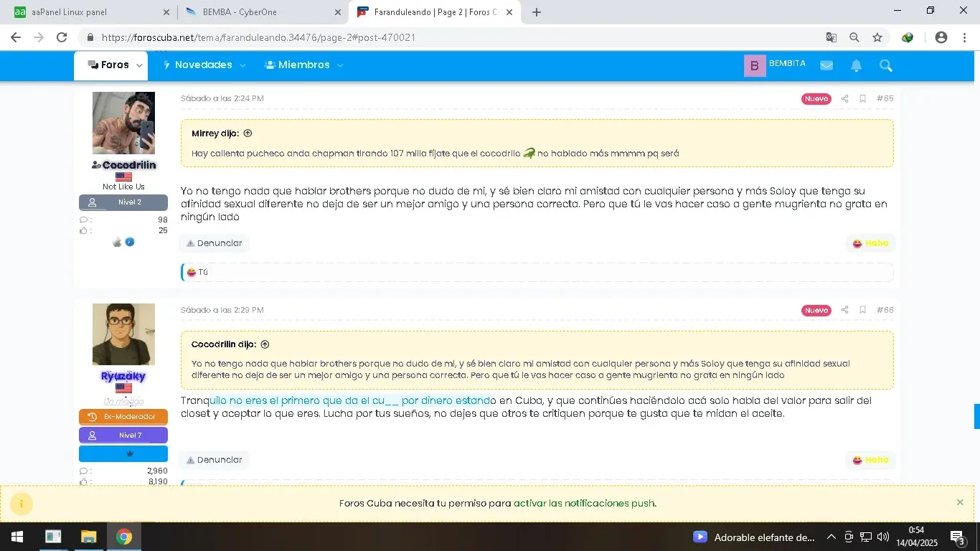Open the forum search magnifier icon
The image size is (980, 551).
(x=885, y=65)
